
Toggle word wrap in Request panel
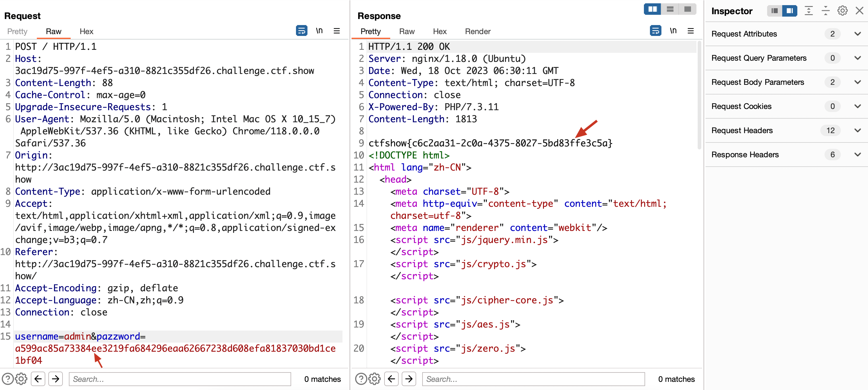point(301,31)
